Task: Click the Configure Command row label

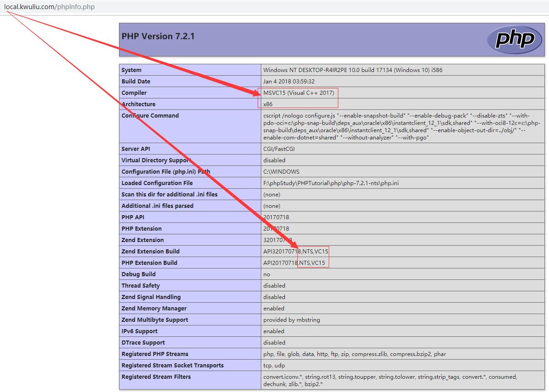Action: (150, 116)
